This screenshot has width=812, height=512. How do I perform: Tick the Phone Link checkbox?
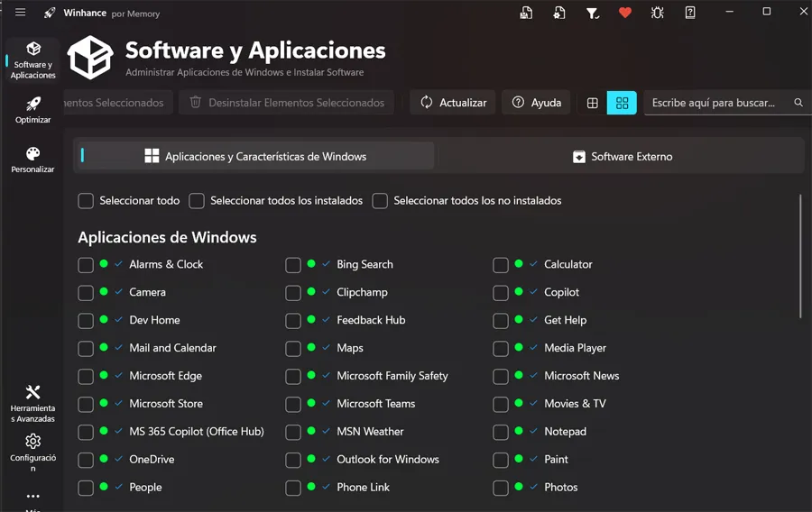point(293,489)
